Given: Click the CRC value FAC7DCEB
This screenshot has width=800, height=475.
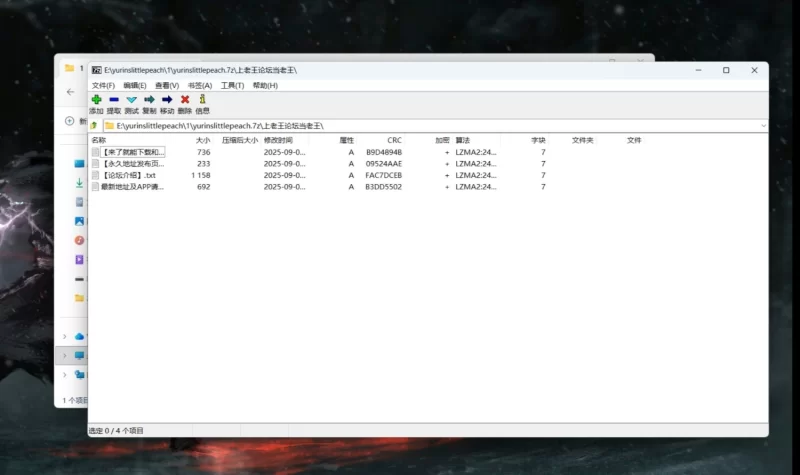Looking at the screenshot, I should pyautogui.click(x=384, y=175).
